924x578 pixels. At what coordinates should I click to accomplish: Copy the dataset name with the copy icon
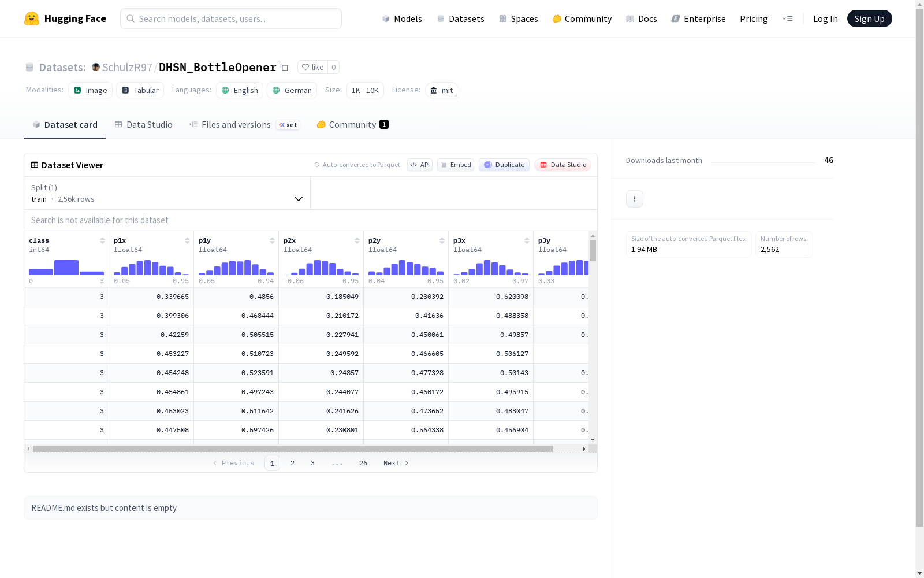284,67
